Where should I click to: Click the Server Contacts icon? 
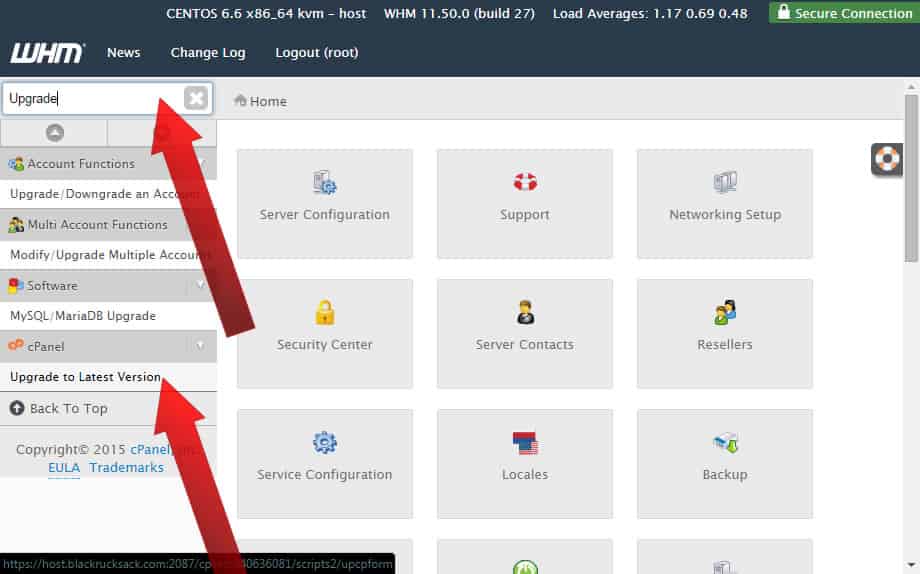[525, 313]
